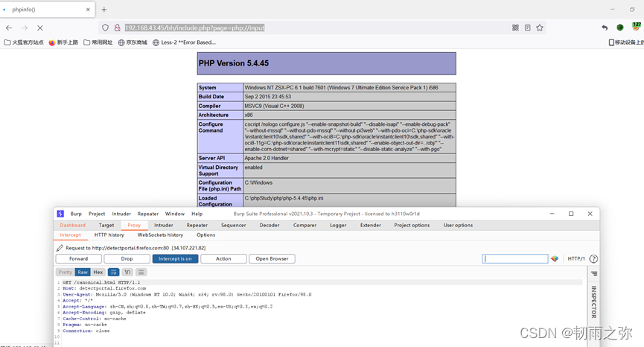Open the WebSockets history sub-tab
The width and height of the screenshot is (644, 347).
[x=160, y=235]
